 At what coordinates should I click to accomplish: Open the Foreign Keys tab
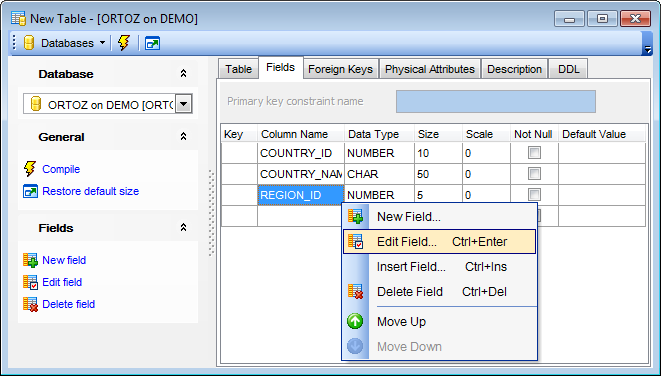coord(340,69)
